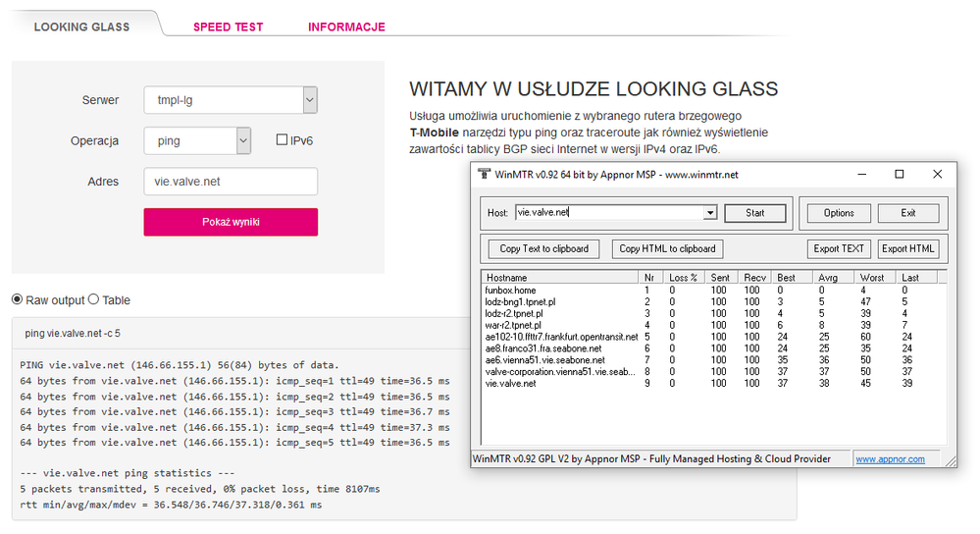The width and height of the screenshot is (980, 534).
Task: Switch to the SPEED TEST tab
Action: point(229,27)
